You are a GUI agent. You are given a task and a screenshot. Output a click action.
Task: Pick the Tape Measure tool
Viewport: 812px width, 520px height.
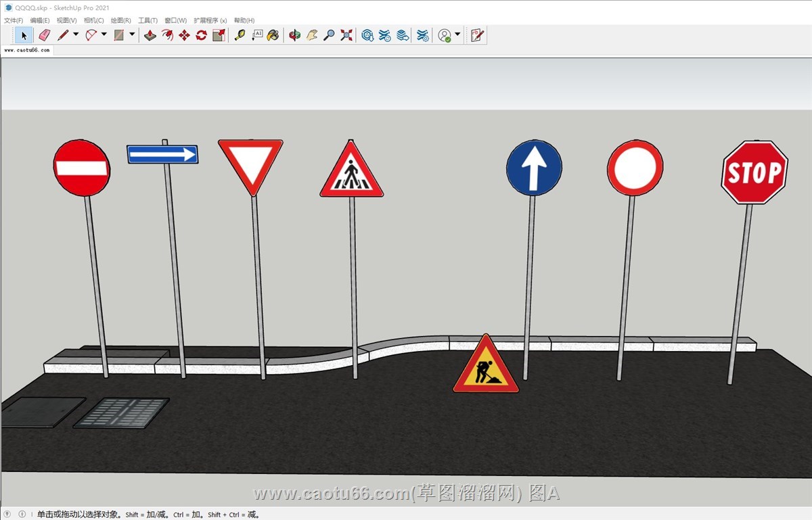240,35
